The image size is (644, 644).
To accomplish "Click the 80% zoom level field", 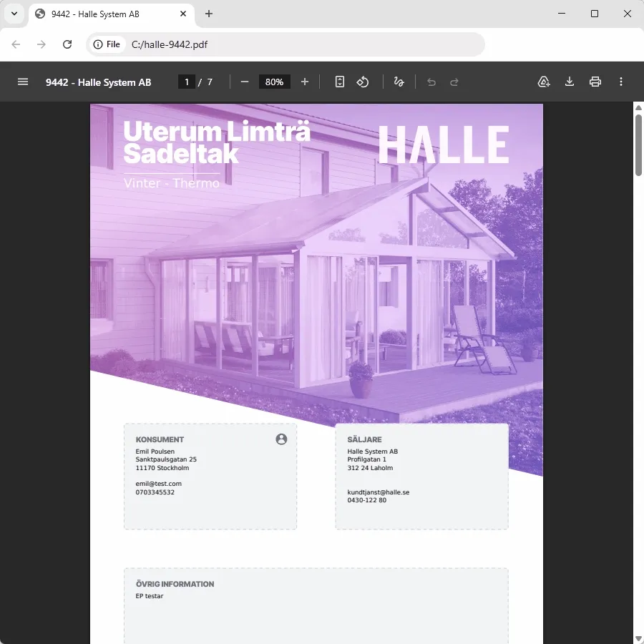I will (274, 82).
